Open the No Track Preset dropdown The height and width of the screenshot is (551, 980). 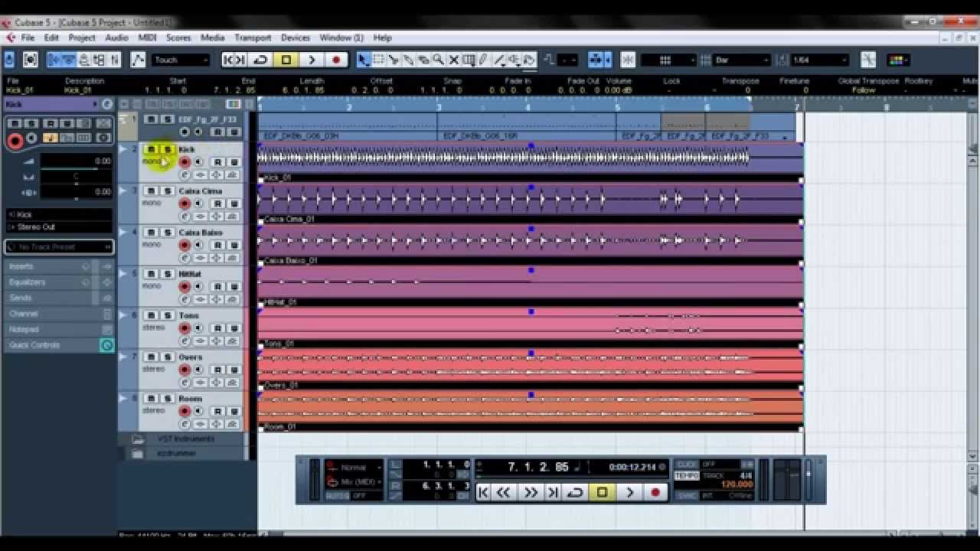(x=58, y=246)
